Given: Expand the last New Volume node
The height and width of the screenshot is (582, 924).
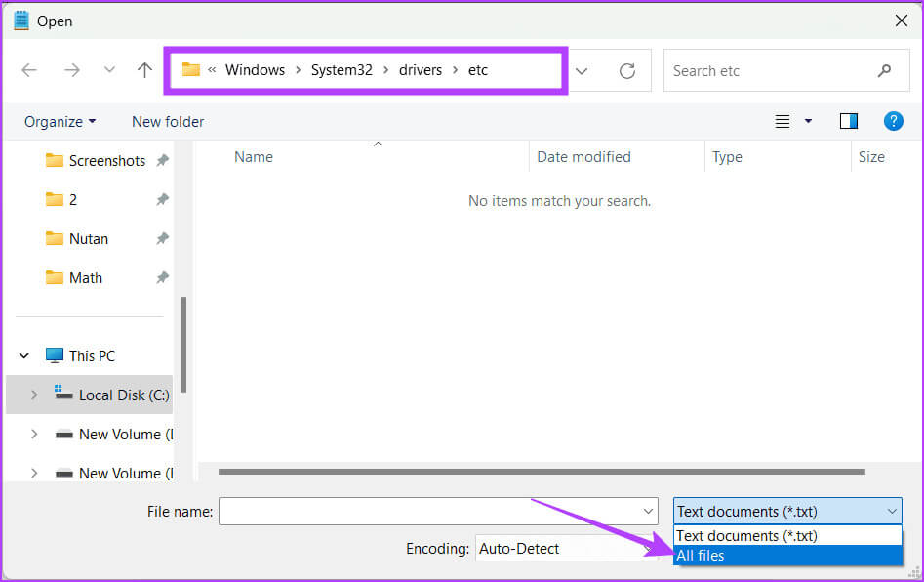Looking at the screenshot, I should [34, 473].
